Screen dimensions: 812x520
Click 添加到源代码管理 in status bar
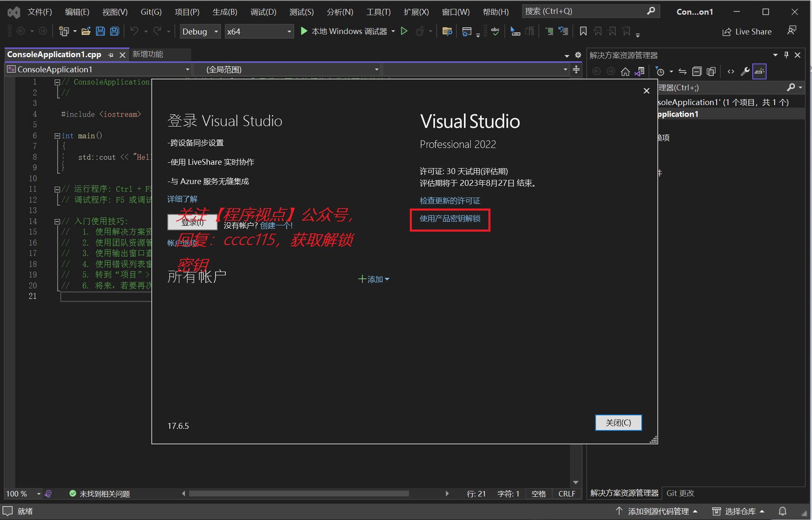657,511
